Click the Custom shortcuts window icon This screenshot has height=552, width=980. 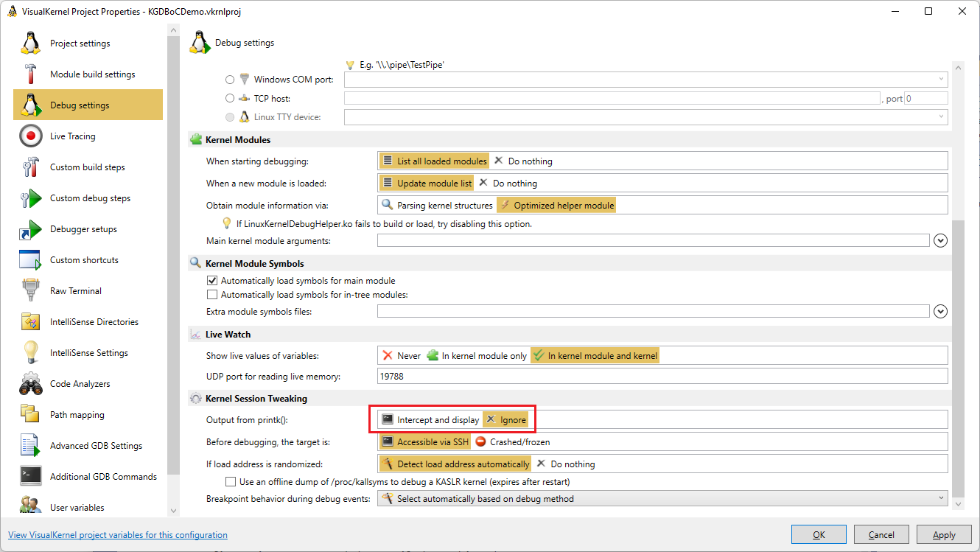click(30, 260)
